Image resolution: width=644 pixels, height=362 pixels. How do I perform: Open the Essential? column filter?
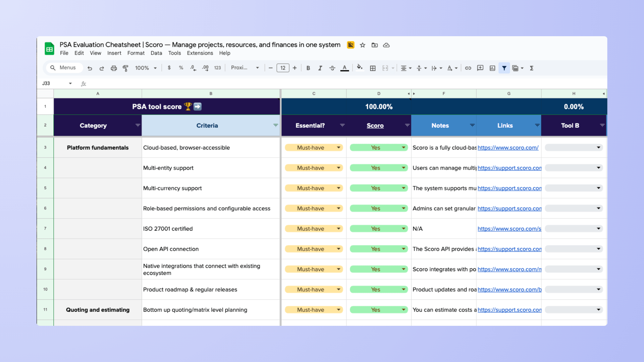[x=342, y=125]
